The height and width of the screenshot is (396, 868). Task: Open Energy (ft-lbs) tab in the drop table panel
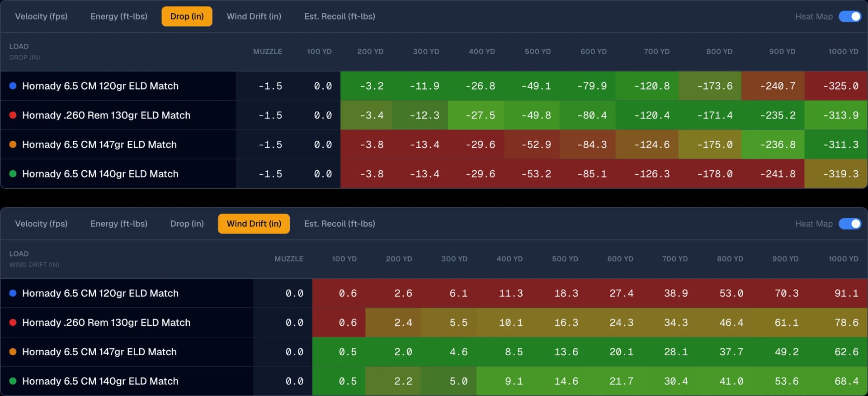pyautogui.click(x=119, y=16)
